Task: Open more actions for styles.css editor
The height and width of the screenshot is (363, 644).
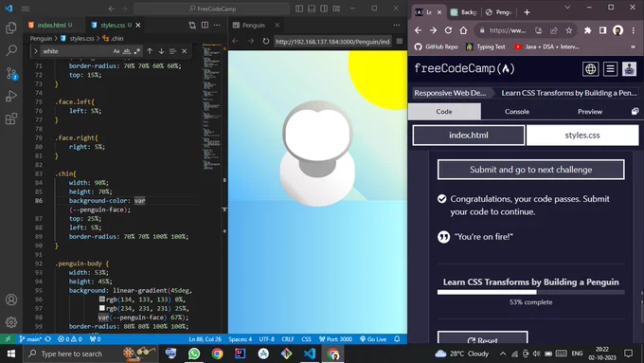Action: click(217, 25)
